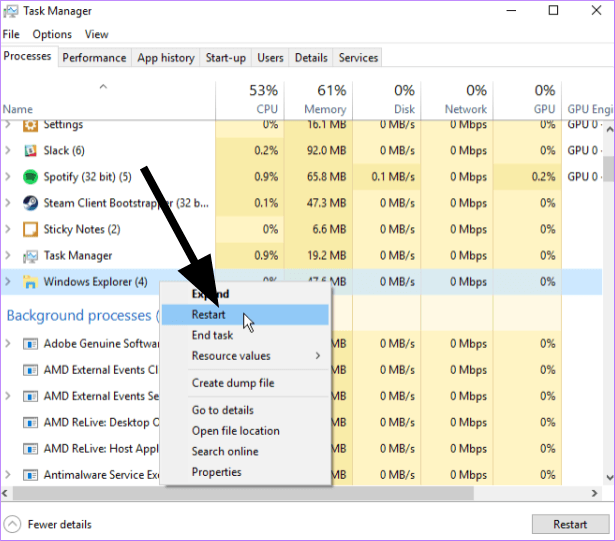Image resolution: width=615 pixels, height=541 pixels.
Task: Select the Slack 92.0 MB memory cell
Action: (318, 151)
